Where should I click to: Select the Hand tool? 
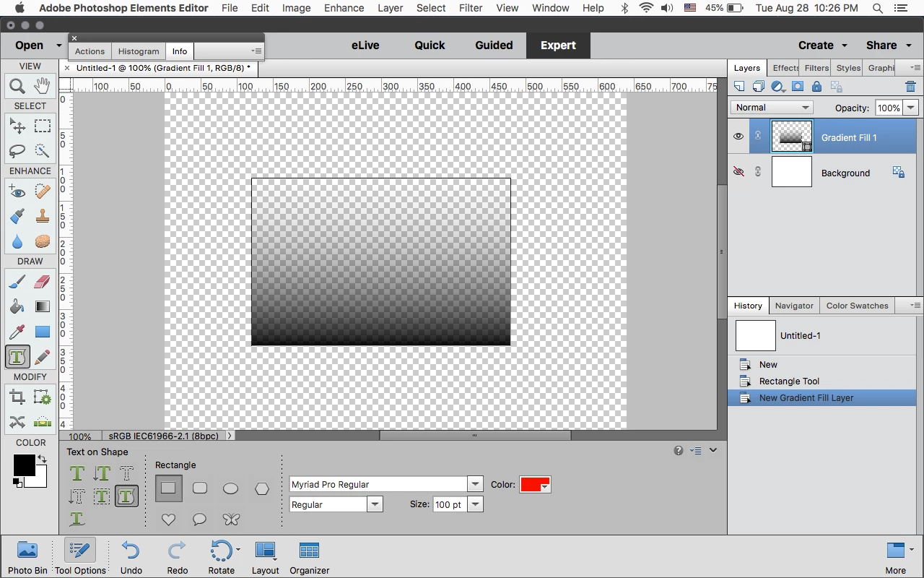coord(43,86)
